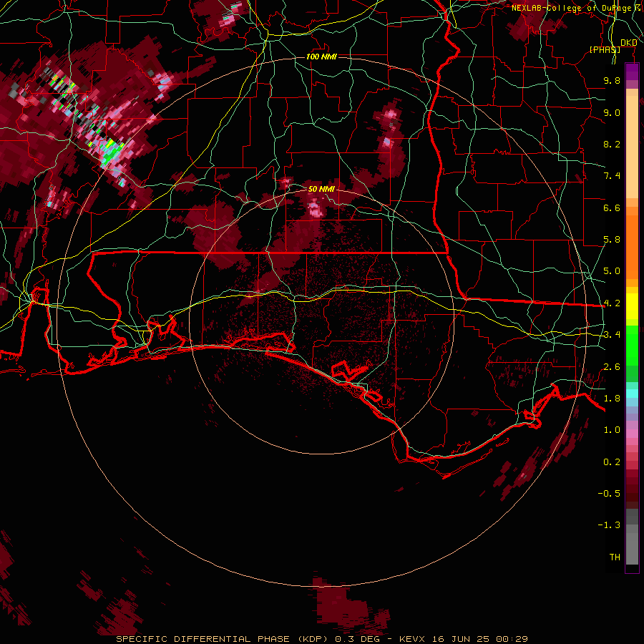Click the 5.0 scale value label
Viewport: 644px width, 644px height.
tap(612, 271)
